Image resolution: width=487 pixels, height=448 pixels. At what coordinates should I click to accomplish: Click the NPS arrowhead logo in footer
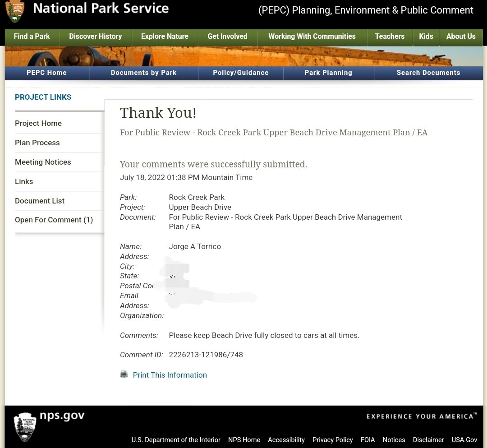pos(25,427)
